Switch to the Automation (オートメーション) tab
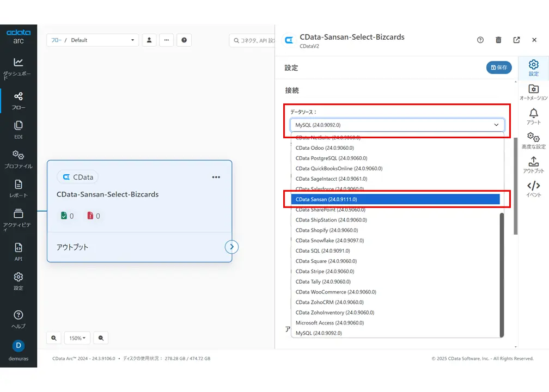549x392 pixels. tap(534, 93)
